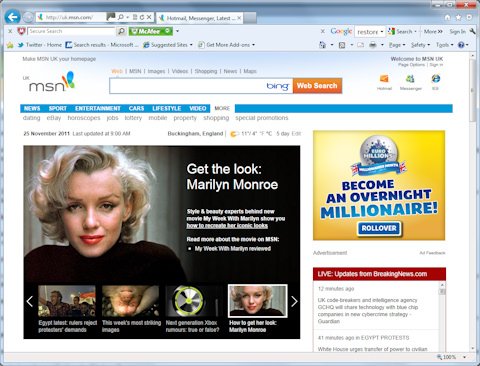The width and height of the screenshot is (480, 366).
Task: Click the Add to Favorites bar star icon
Action: 10,45
